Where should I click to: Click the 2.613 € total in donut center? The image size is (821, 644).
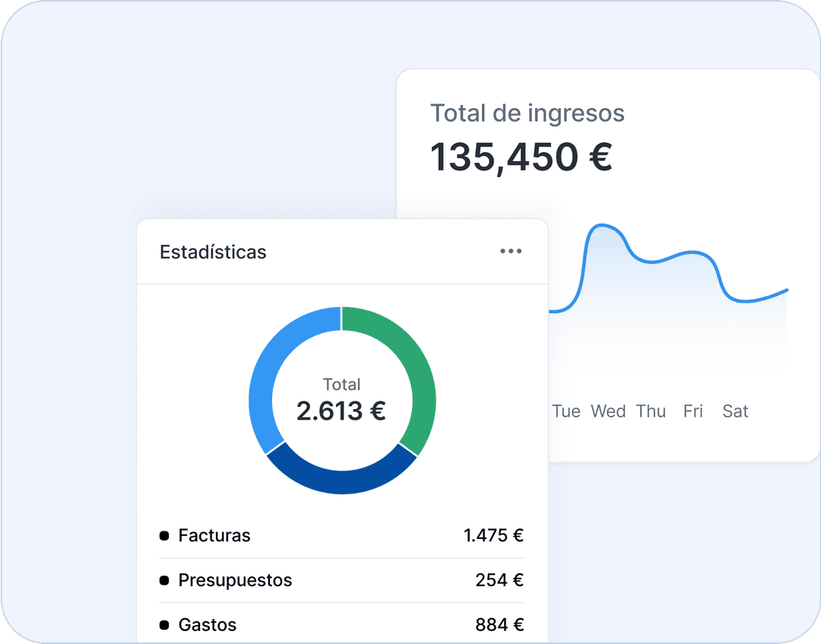pyautogui.click(x=341, y=411)
